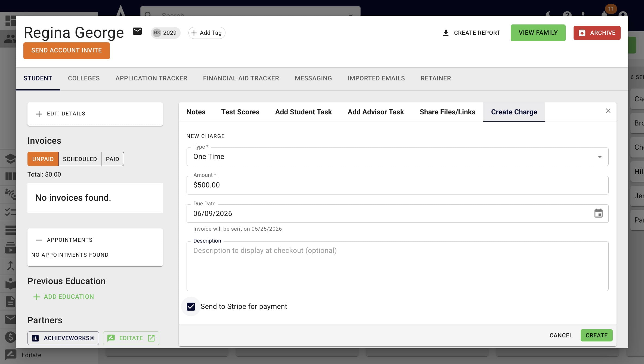The width and height of the screenshot is (644, 364).
Task: Click the external link icon on Editate button
Action: click(151, 338)
